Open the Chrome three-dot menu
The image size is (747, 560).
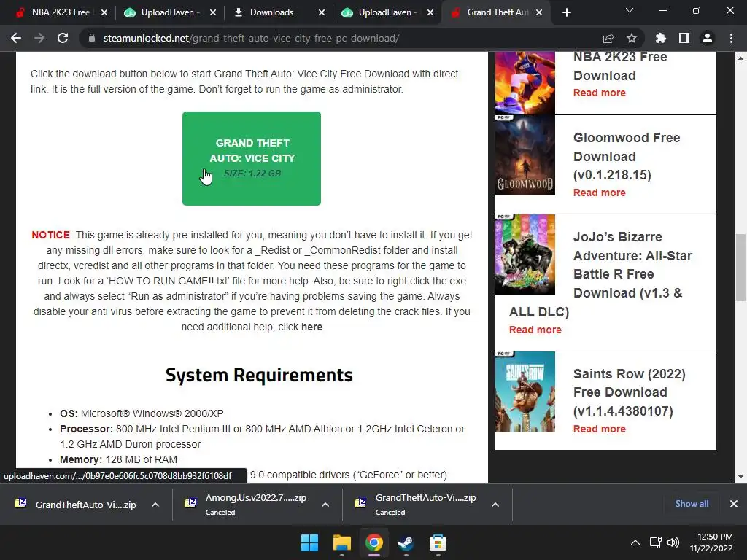(731, 38)
